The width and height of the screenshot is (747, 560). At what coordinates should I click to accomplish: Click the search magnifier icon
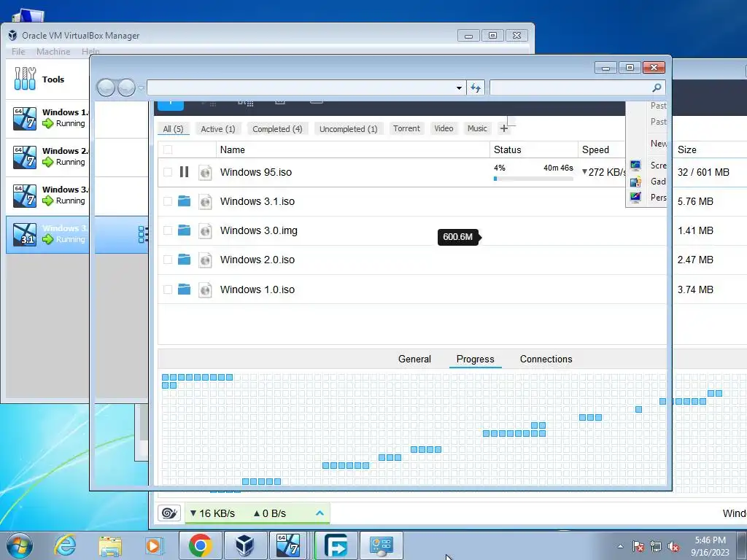(x=657, y=87)
